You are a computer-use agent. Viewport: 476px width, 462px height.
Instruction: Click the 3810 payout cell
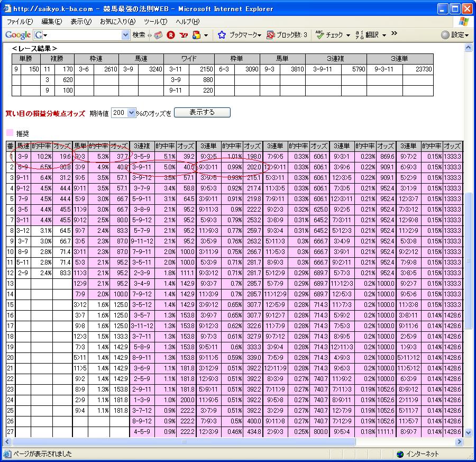click(292, 69)
